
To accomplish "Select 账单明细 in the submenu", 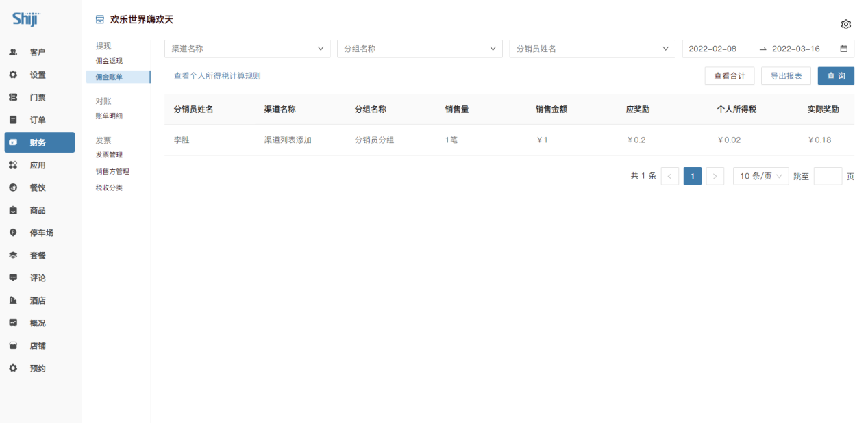I will 109,116.
